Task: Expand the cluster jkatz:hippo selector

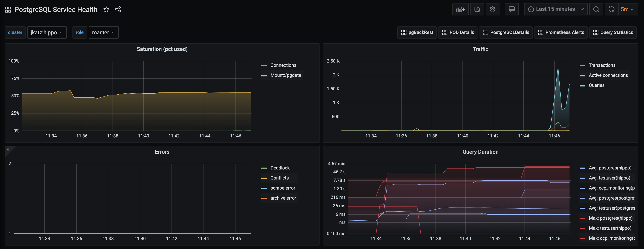Action: pos(47,32)
